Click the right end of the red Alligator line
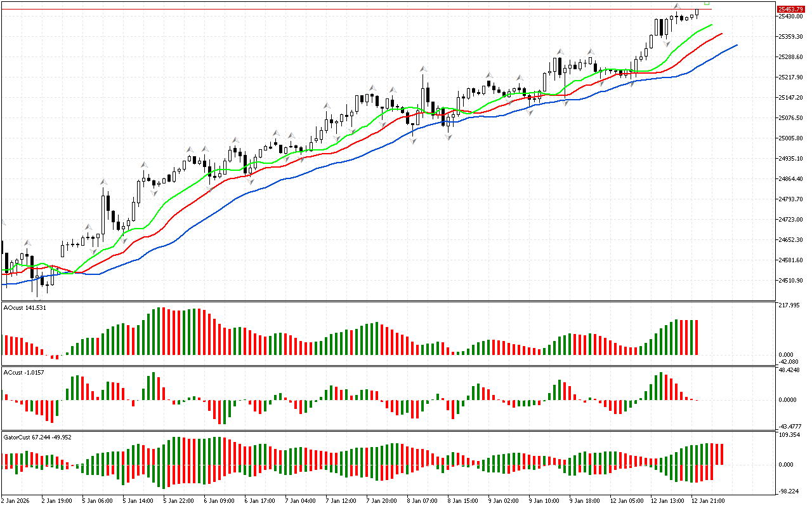Screen dimensions: 812x508 pos(721,34)
